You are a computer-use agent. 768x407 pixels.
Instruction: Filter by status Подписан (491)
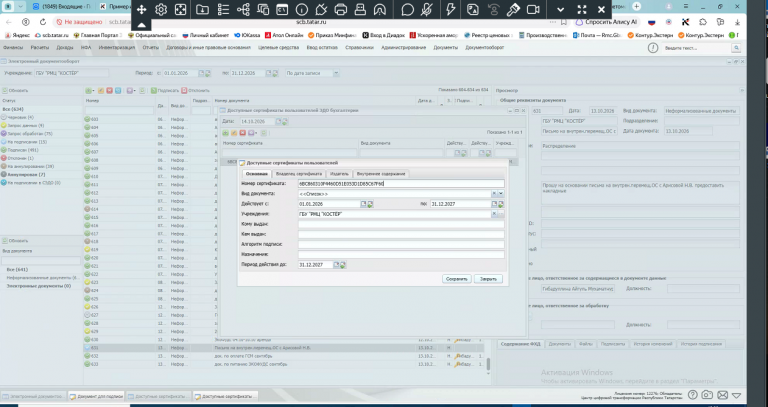20,150
